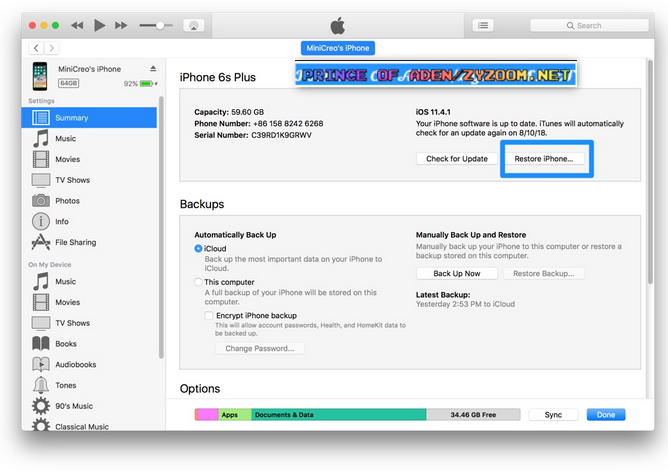Click Back Up Now

pos(457,273)
